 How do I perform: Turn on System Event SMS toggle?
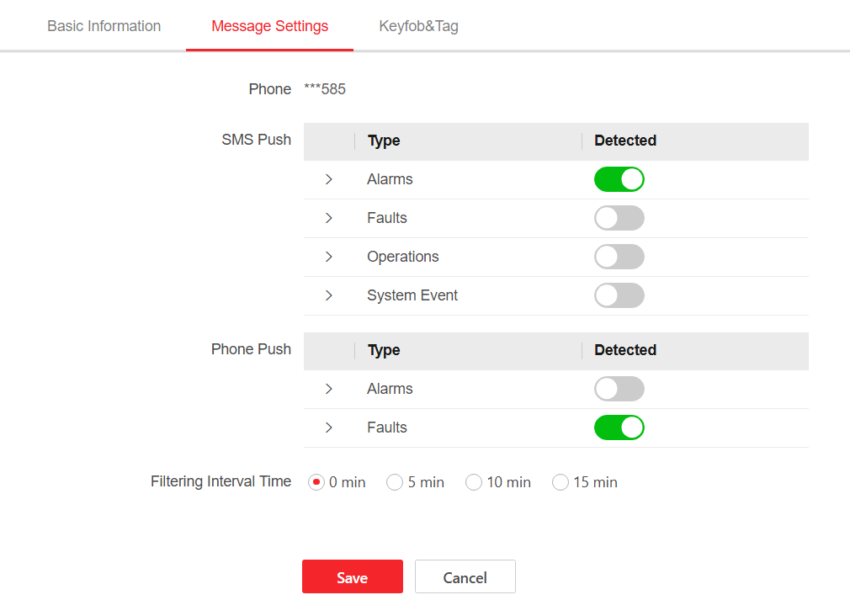click(x=619, y=295)
